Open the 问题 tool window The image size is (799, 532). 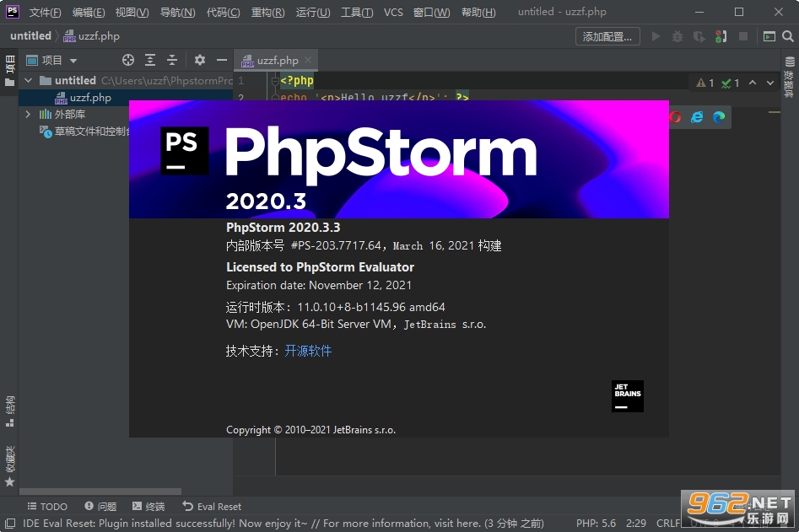coord(101,507)
